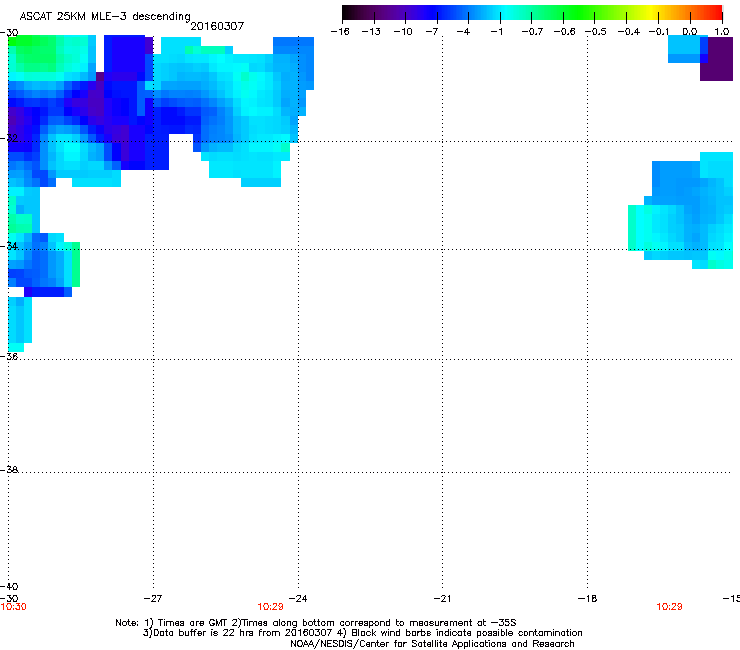The image size is (740, 650).
Task: Click the -4 color scale label
Action: tap(463, 32)
